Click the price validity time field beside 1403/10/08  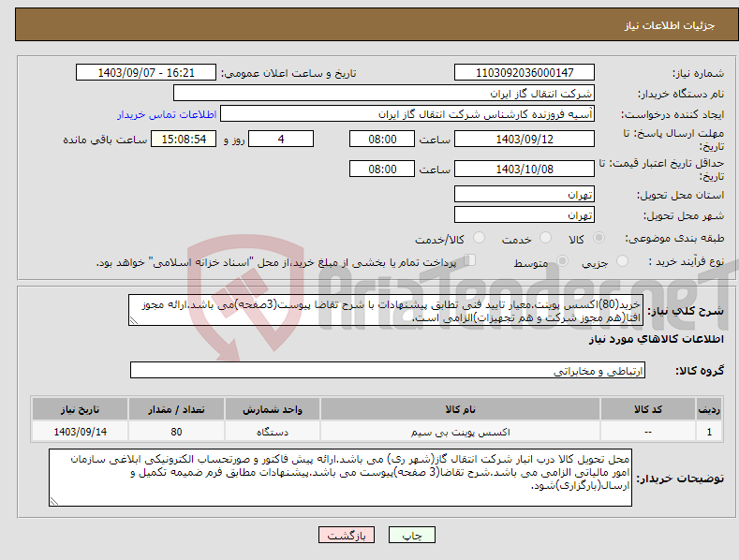click(382, 169)
